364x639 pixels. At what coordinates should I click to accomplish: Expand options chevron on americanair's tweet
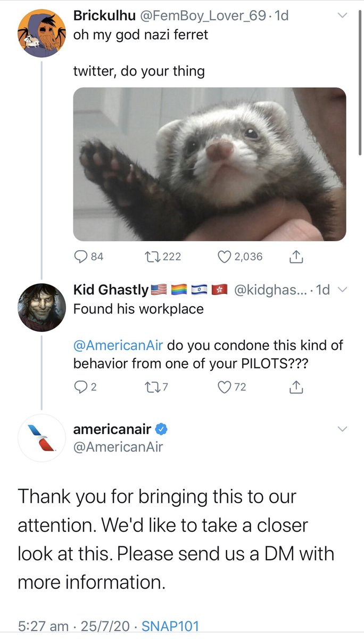pyautogui.click(x=342, y=429)
